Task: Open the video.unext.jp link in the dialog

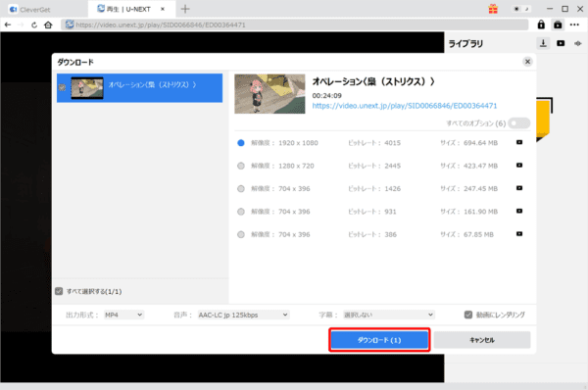Action: pos(405,106)
